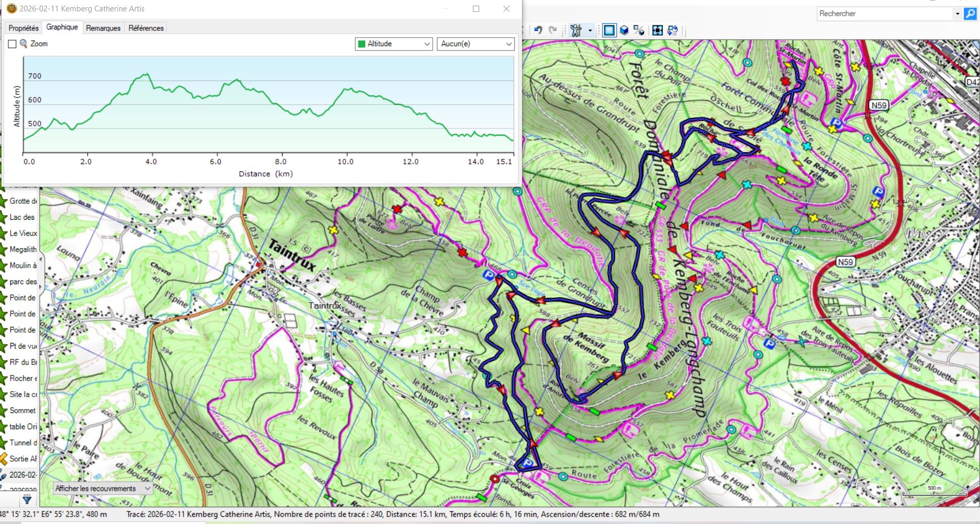Select the hiking activity profile icon
Viewport: 980px width, 524px height.
[576, 30]
